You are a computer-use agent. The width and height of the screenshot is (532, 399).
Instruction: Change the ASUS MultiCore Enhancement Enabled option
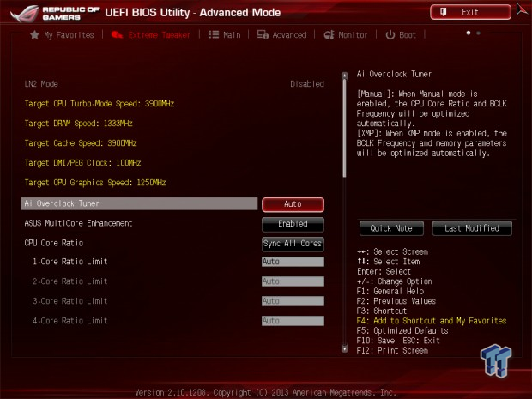(293, 224)
